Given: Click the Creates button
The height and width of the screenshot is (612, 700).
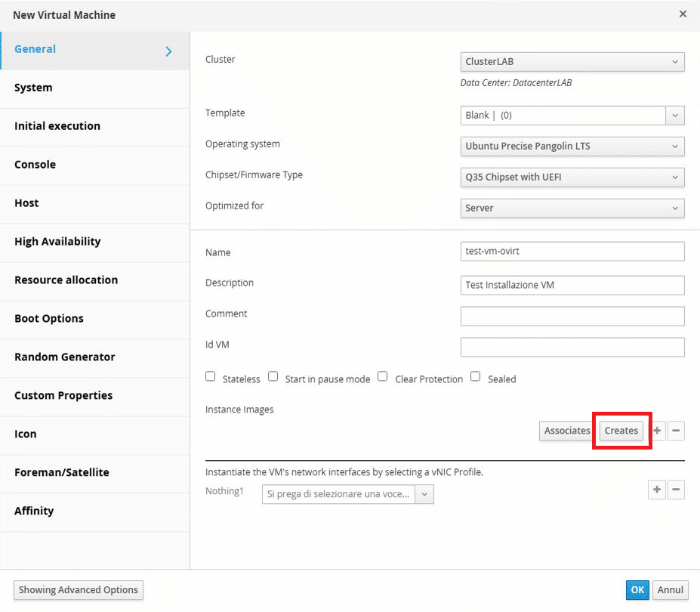Looking at the screenshot, I should [621, 431].
